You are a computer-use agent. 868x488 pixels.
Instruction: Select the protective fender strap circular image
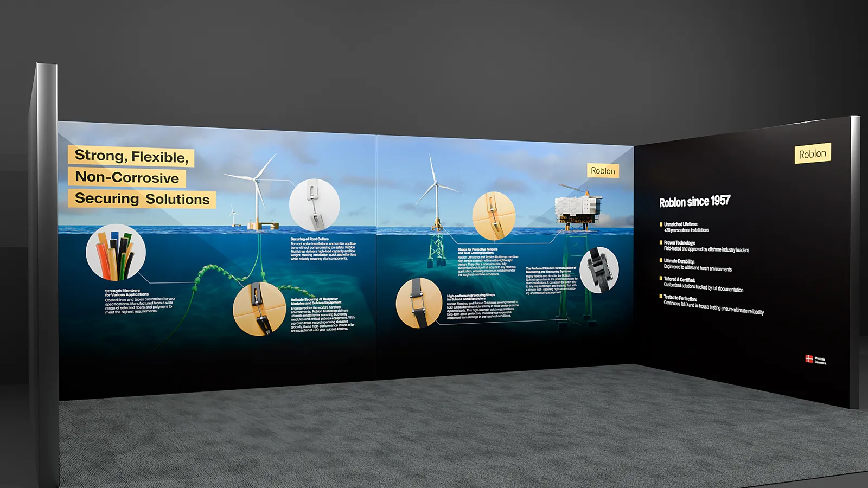[494, 216]
